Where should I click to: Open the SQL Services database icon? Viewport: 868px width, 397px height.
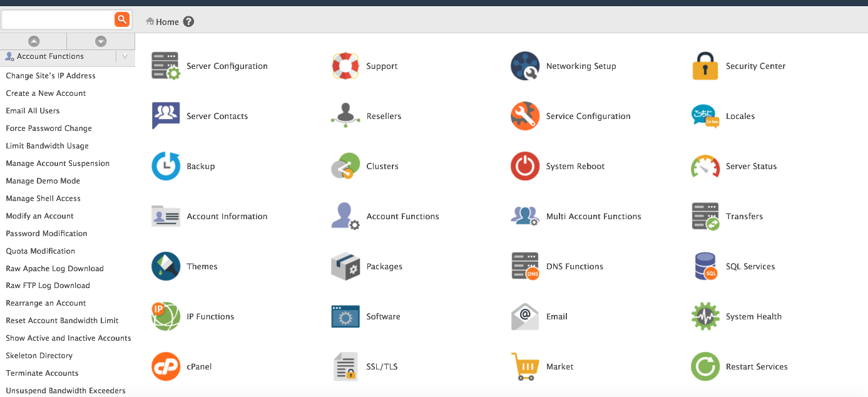click(x=705, y=266)
